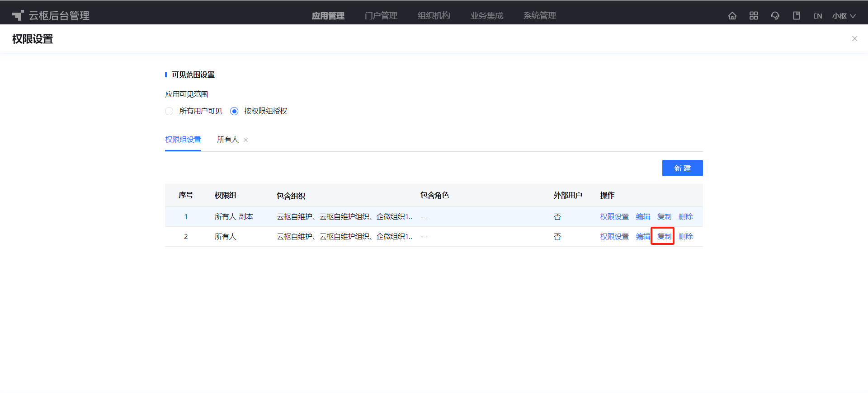This screenshot has width=868, height=393.
Task: Select 所有用户可见 radio option
Action: (169, 111)
